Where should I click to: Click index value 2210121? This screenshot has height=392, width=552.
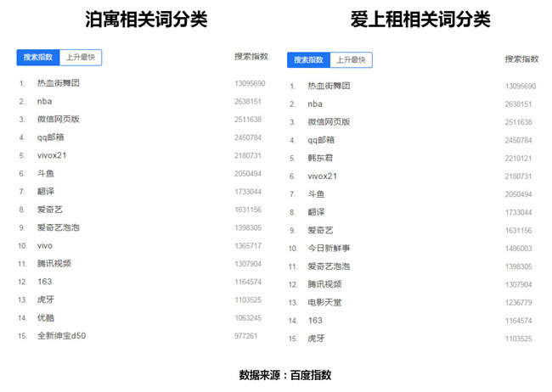(x=518, y=159)
